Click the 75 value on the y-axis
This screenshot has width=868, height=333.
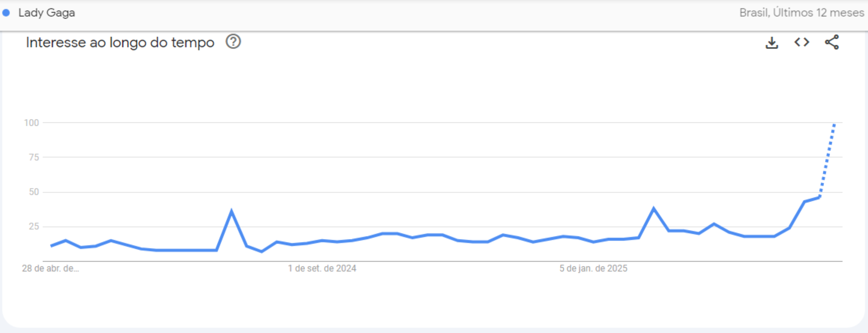click(34, 158)
